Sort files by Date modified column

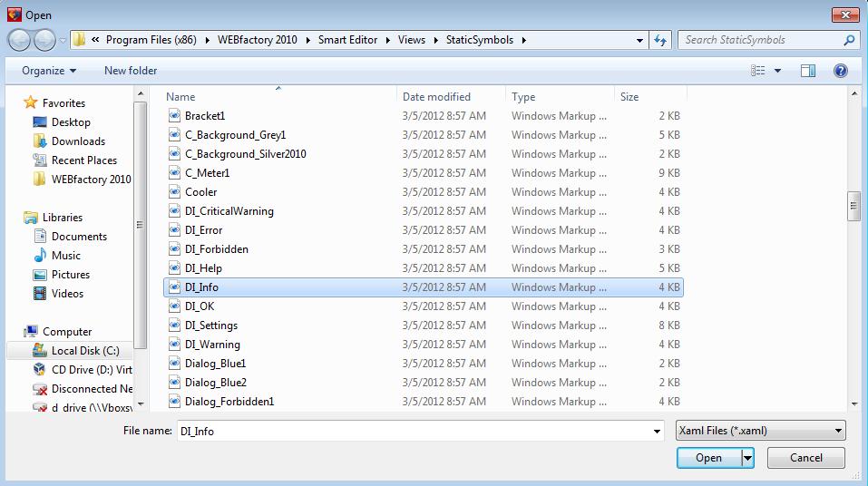(x=436, y=97)
